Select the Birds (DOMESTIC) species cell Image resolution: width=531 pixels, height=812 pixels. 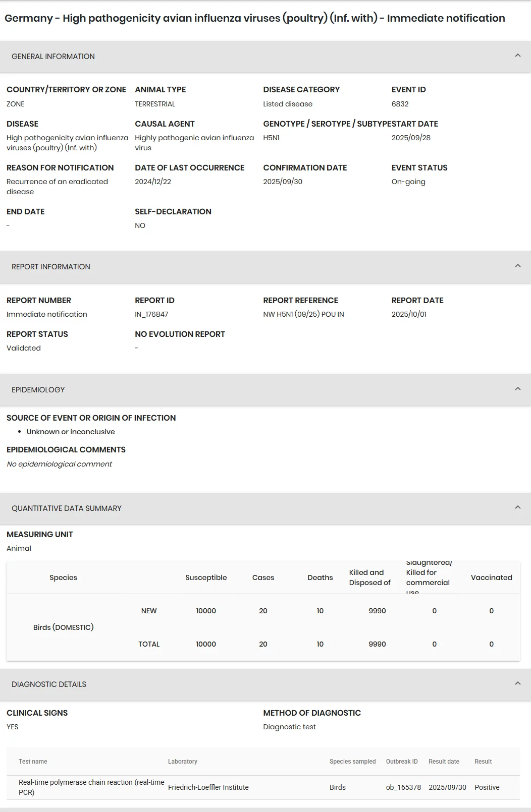(x=64, y=627)
